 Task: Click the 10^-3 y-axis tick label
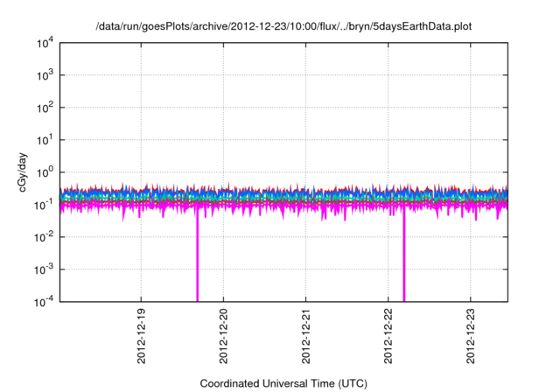[x=44, y=269]
